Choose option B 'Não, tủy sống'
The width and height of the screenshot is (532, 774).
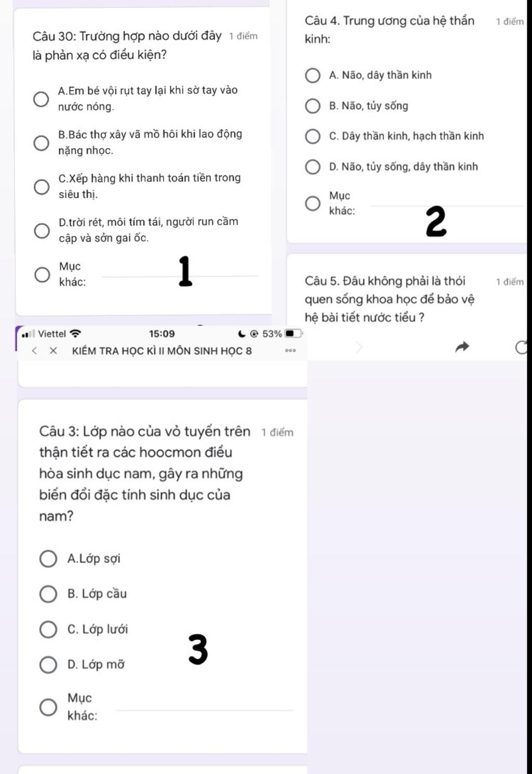point(312,106)
